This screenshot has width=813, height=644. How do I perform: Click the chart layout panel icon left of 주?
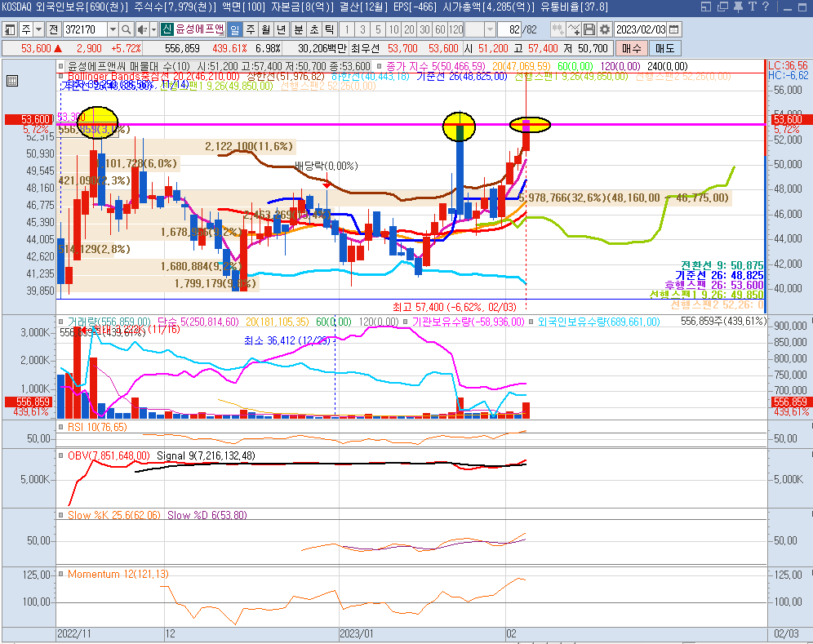(10, 29)
